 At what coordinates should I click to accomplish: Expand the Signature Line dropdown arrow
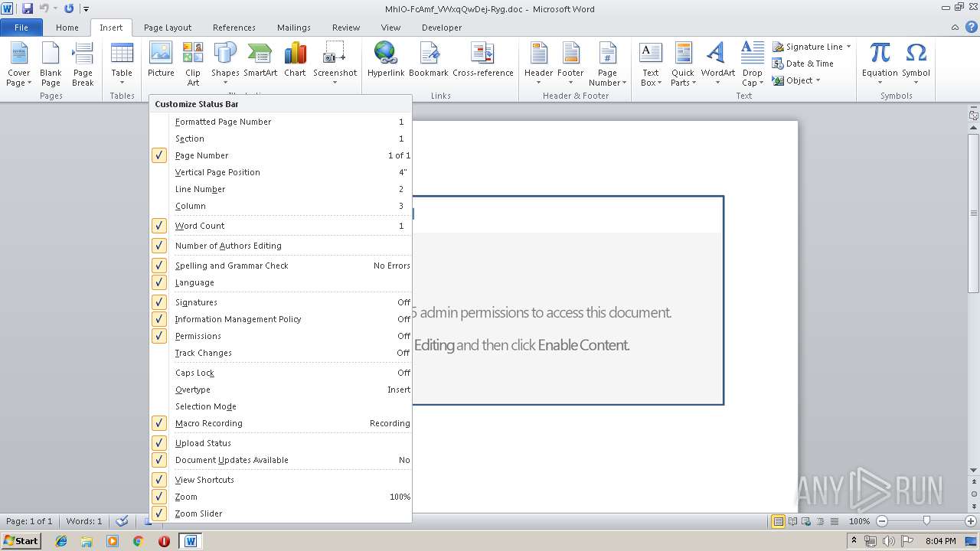pos(848,47)
